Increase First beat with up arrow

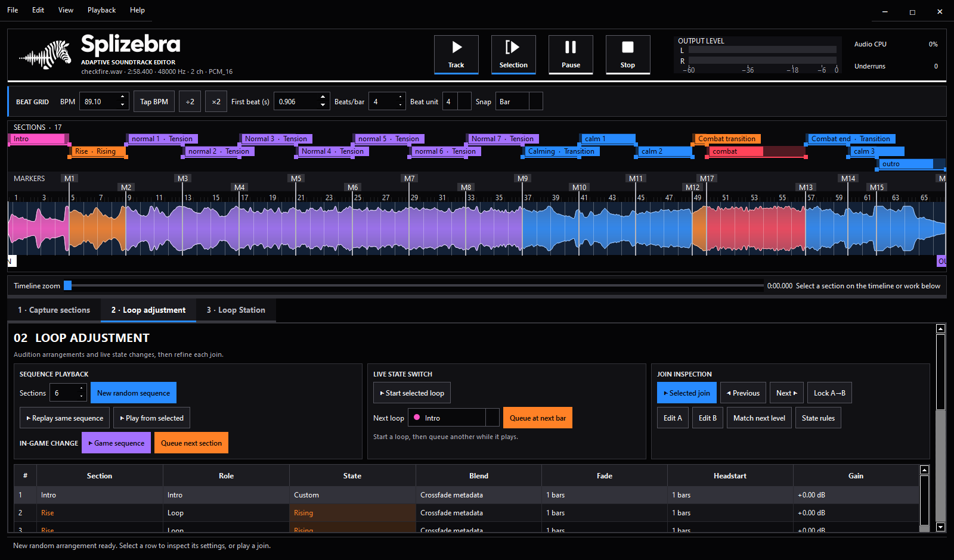(x=323, y=97)
